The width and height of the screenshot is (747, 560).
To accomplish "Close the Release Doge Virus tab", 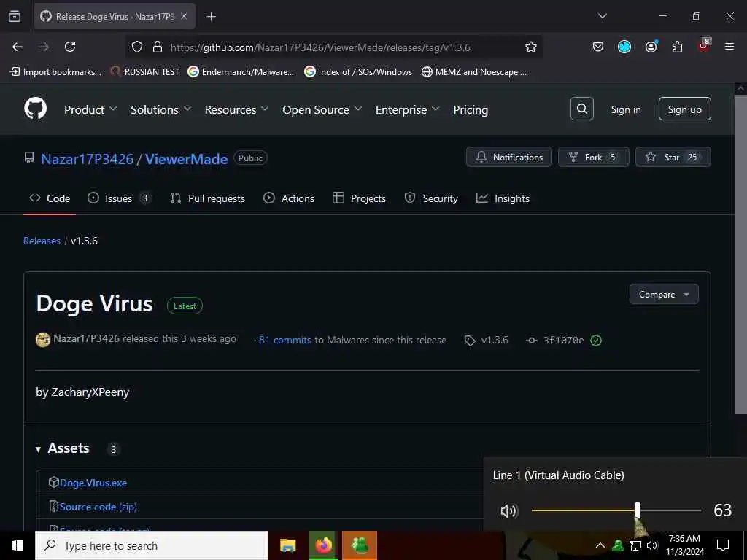I will 184,16.
